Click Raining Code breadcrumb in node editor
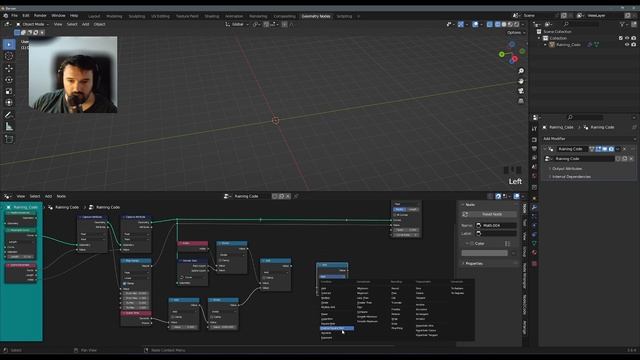Screen dimensions: 640x360 click(108, 207)
